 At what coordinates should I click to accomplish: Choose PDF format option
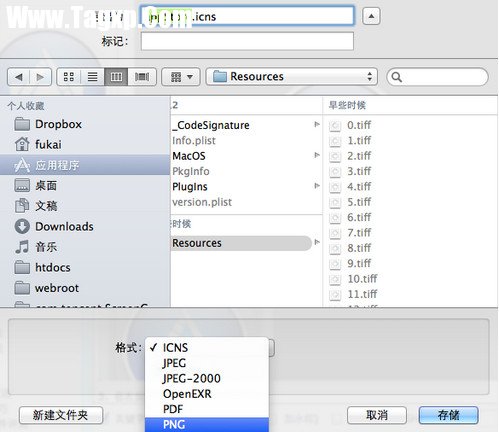[x=207, y=409]
